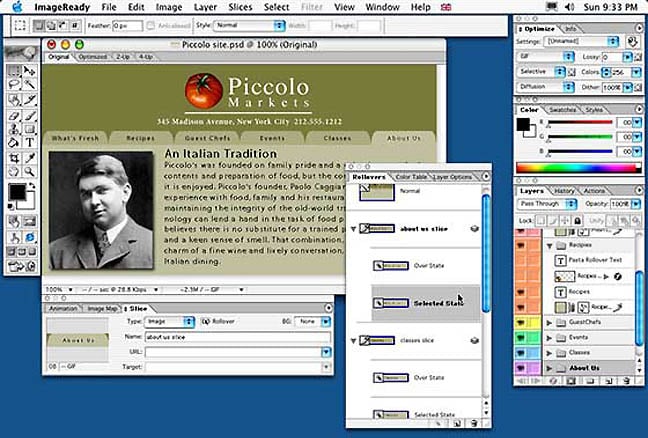Collapse the Recipes layer set
Image resolution: width=648 pixels, height=438 pixels.
(x=550, y=246)
